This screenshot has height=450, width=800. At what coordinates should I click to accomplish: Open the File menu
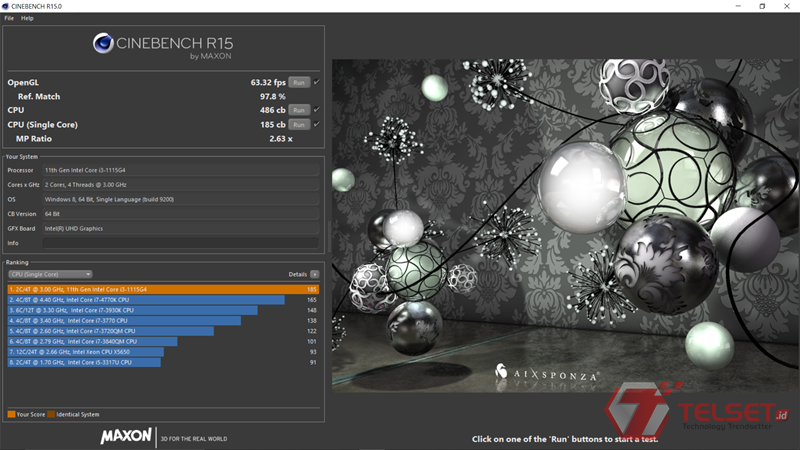[x=9, y=18]
